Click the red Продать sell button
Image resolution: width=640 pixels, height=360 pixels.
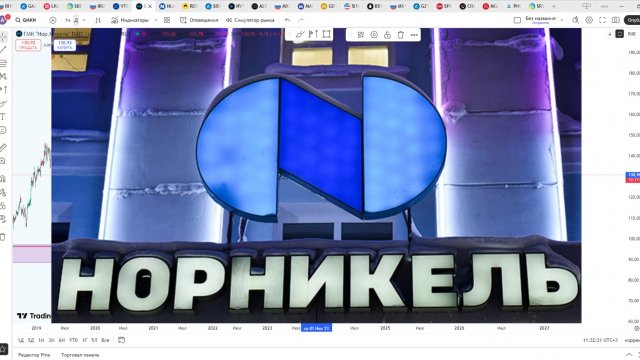click(28, 45)
